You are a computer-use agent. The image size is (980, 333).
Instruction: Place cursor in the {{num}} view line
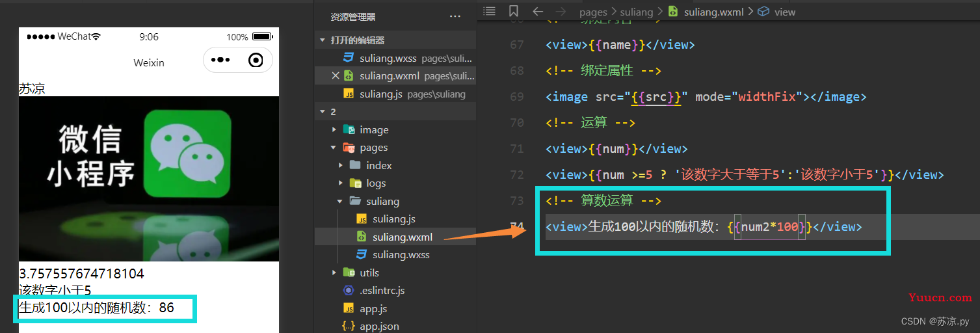point(616,149)
